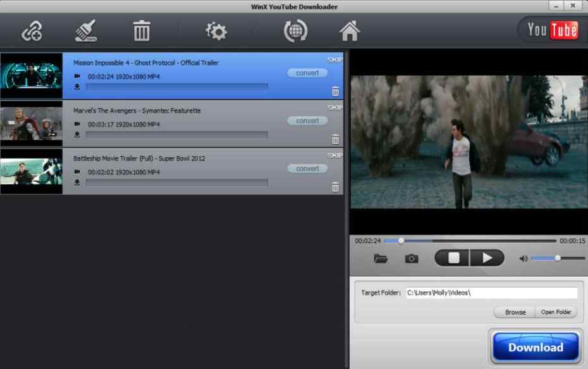Click the volume slider handle
The height and width of the screenshot is (369, 588).
pos(558,258)
